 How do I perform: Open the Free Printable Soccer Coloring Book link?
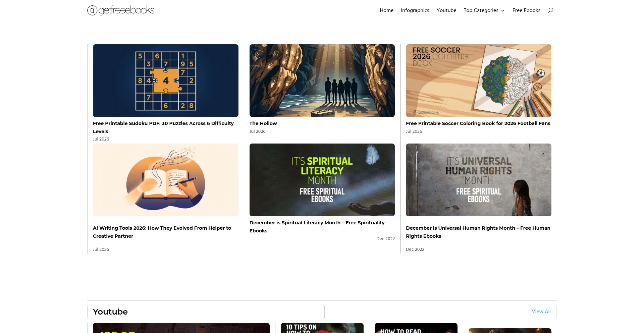pos(478,123)
